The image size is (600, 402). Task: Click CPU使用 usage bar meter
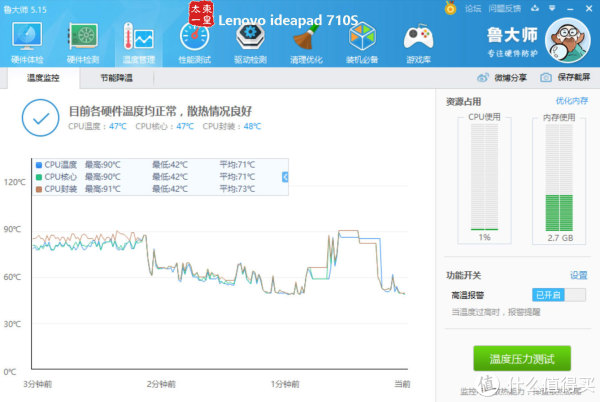(484, 177)
